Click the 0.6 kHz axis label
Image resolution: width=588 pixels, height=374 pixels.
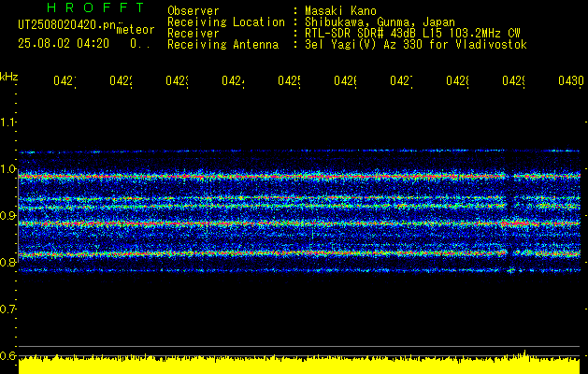pyautogui.click(x=7, y=355)
